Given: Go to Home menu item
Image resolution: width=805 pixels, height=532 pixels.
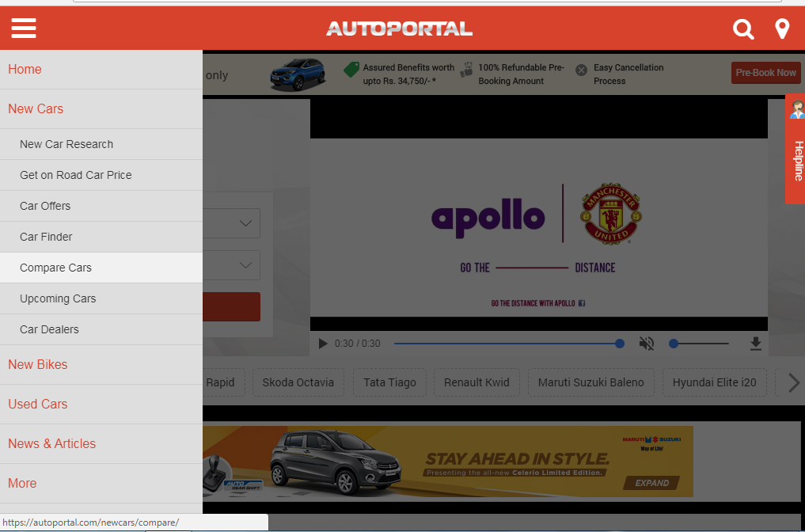Looking at the screenshot, I should (101, 70).
